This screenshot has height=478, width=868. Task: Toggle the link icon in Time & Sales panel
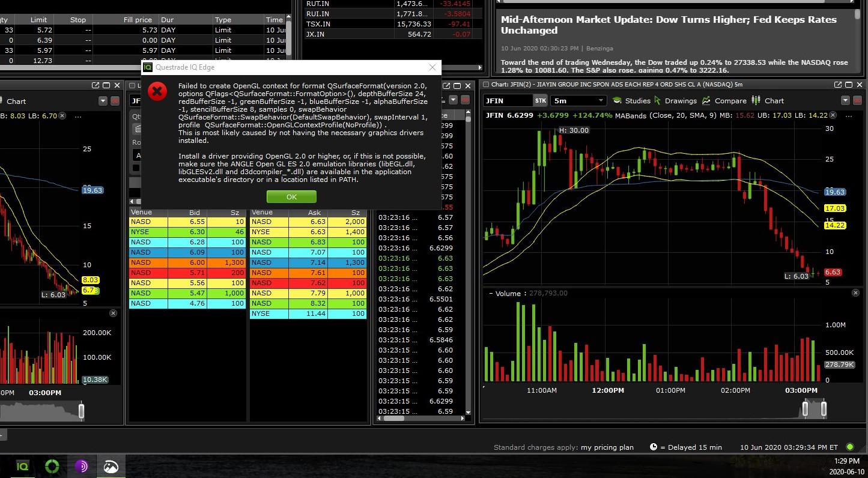pos(465,100)
